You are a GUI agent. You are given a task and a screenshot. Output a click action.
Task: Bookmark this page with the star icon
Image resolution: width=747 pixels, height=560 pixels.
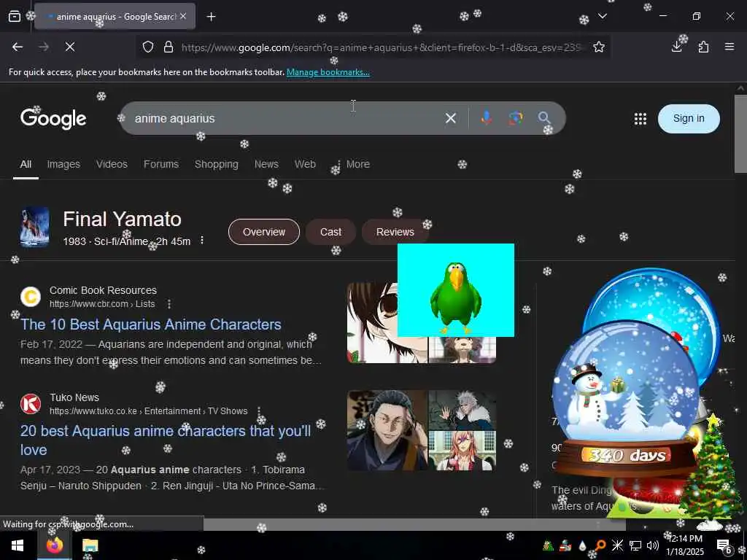[x=599, y=47]
